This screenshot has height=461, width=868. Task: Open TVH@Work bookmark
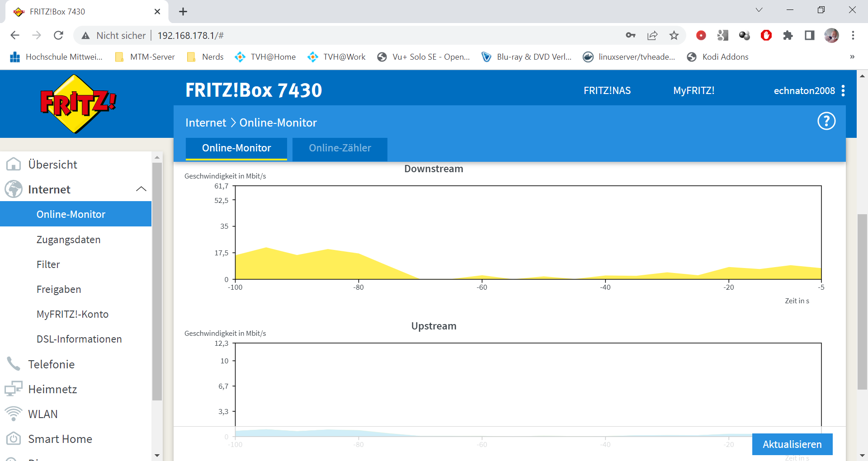coord(337,57)
